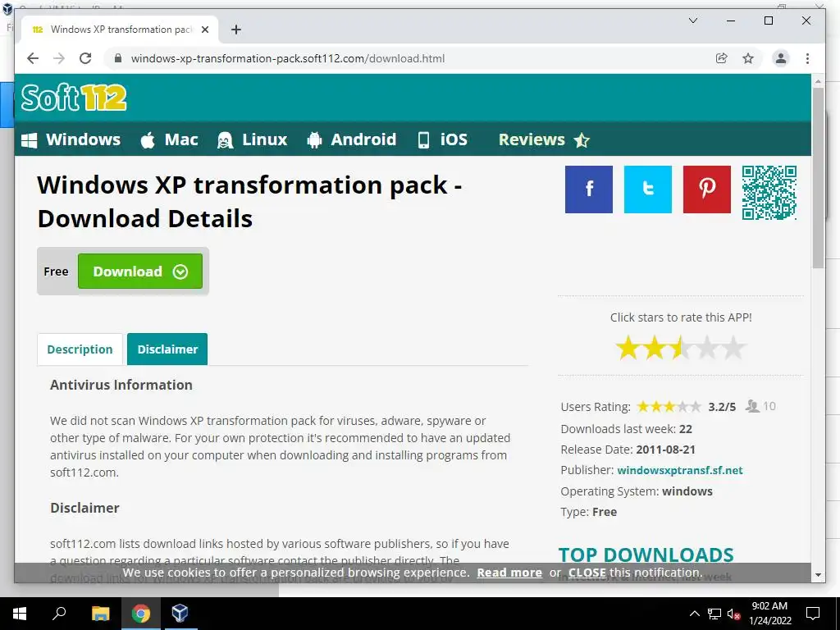Open the Reviews section

click(544, 139)
